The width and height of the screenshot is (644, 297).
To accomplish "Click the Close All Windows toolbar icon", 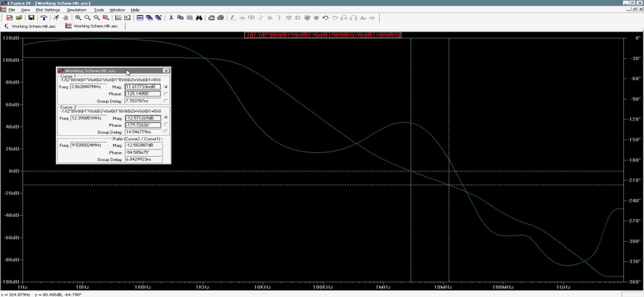I will click(158, 18).
